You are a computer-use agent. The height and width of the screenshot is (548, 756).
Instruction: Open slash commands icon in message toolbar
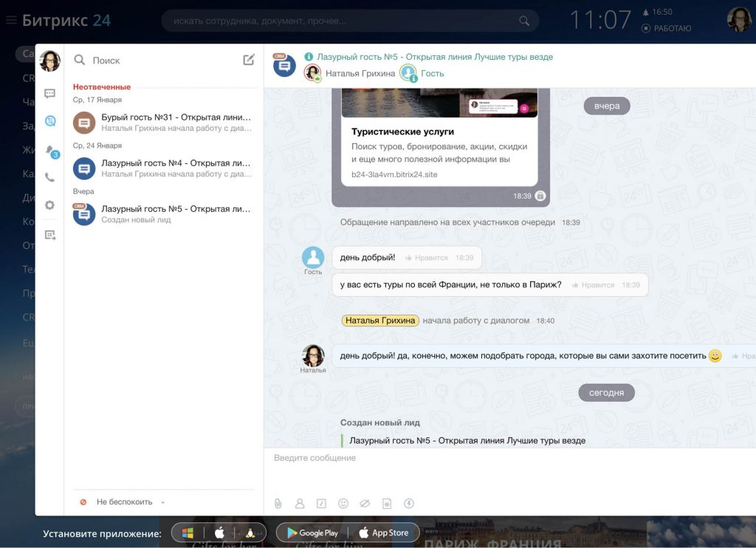click(x=321, y=504)
